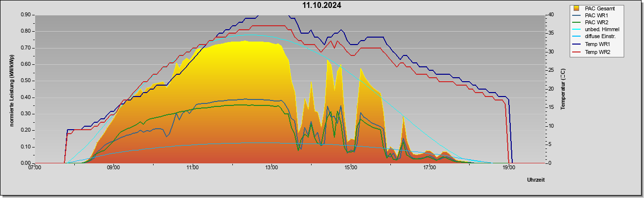Click the 19:00 time axis label
The height and width of the screenshot is (198, 644).
click(508, 168)
